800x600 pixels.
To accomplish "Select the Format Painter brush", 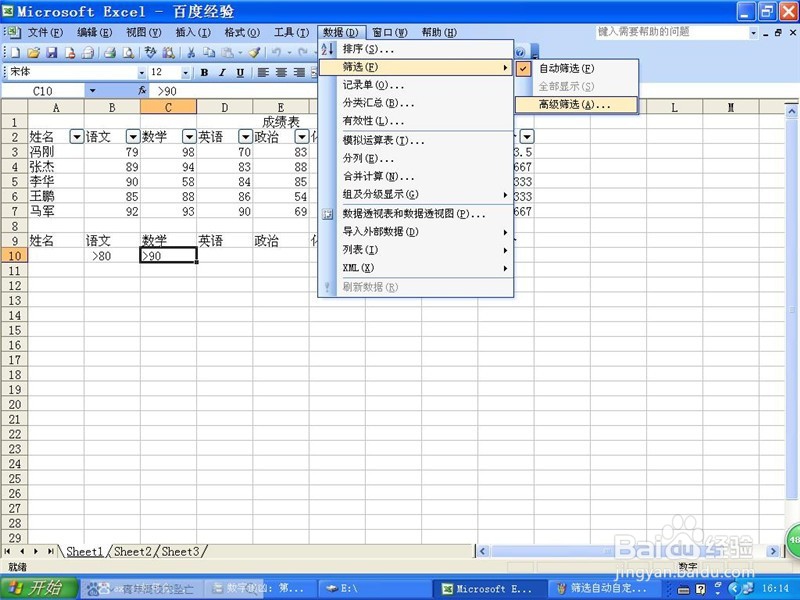I will pyautogui.click(x=254, y=52).
